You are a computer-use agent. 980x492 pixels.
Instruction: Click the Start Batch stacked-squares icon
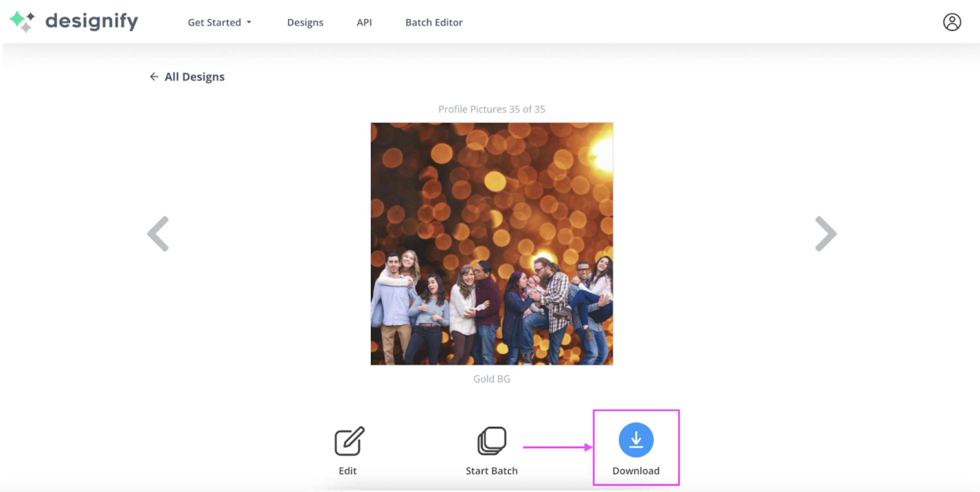[492, 441]
